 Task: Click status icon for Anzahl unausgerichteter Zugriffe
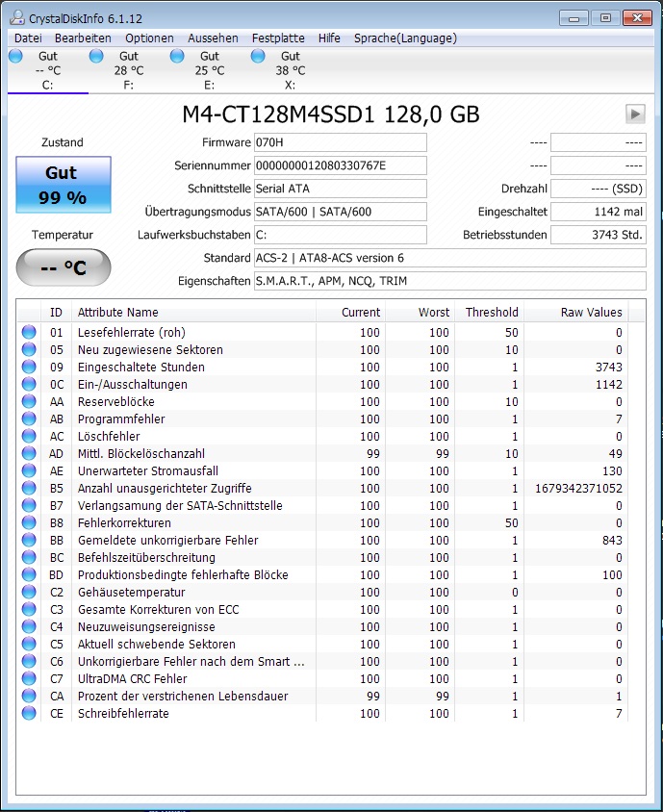click(x=29, y=488)
